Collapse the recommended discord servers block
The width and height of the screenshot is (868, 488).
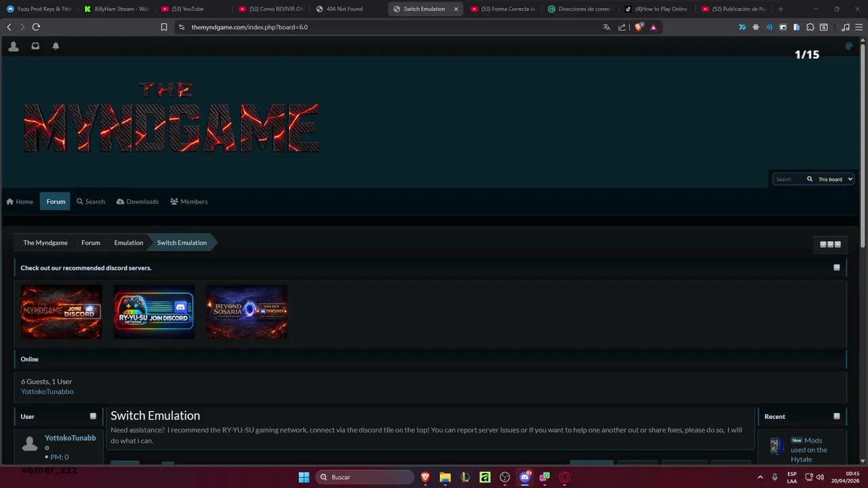click(836, 268)
